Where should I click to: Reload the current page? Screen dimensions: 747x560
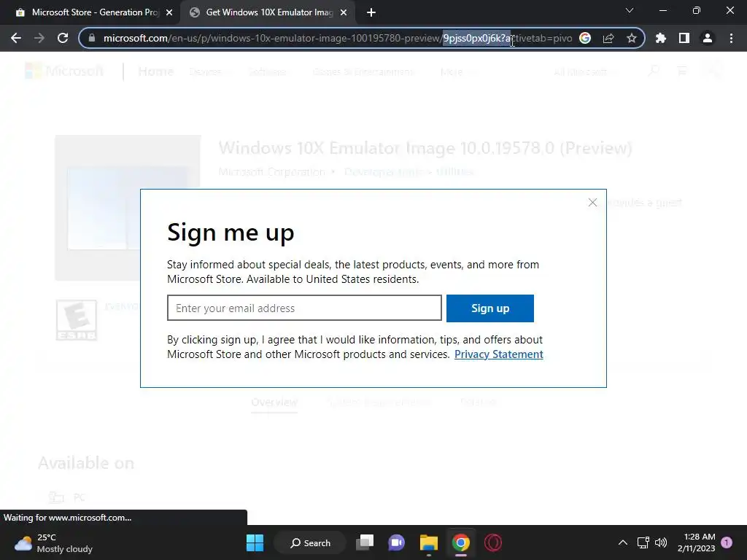pos(63,38)
